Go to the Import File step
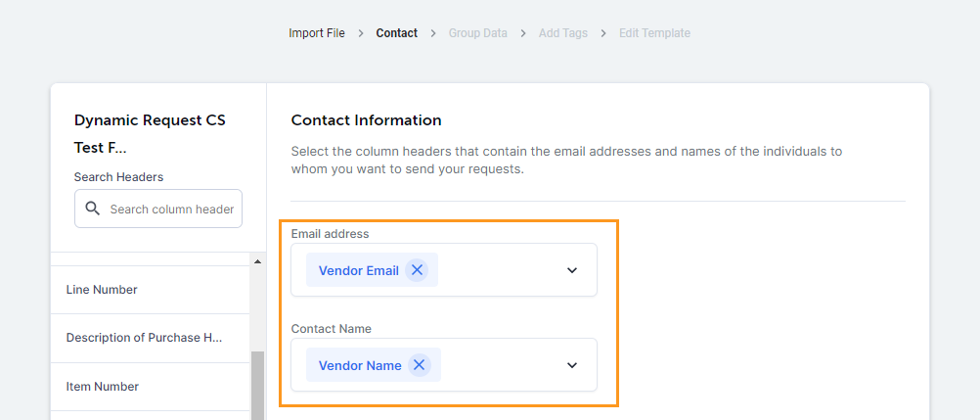Viewport: 980px width, 420px height. 316,33
